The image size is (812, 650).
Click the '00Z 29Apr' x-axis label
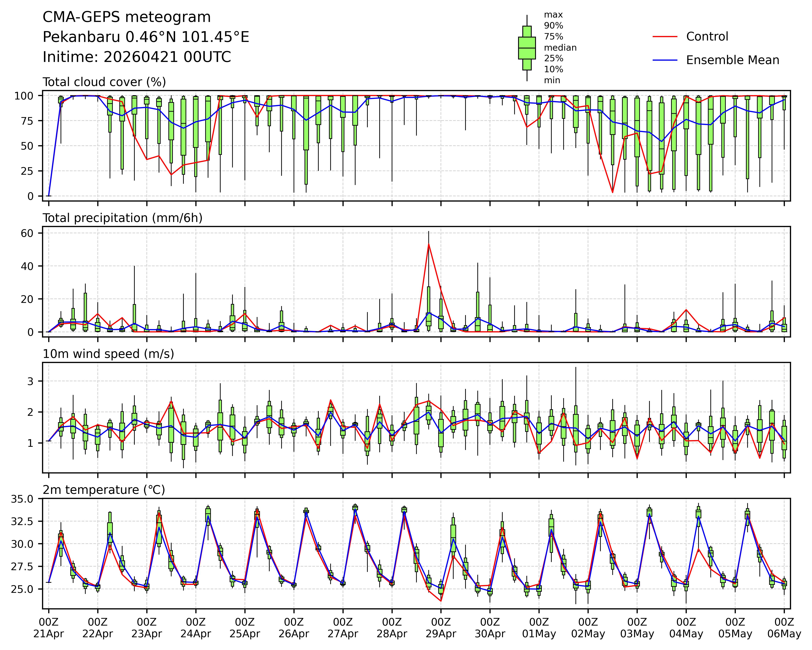(x=441, y=627)
